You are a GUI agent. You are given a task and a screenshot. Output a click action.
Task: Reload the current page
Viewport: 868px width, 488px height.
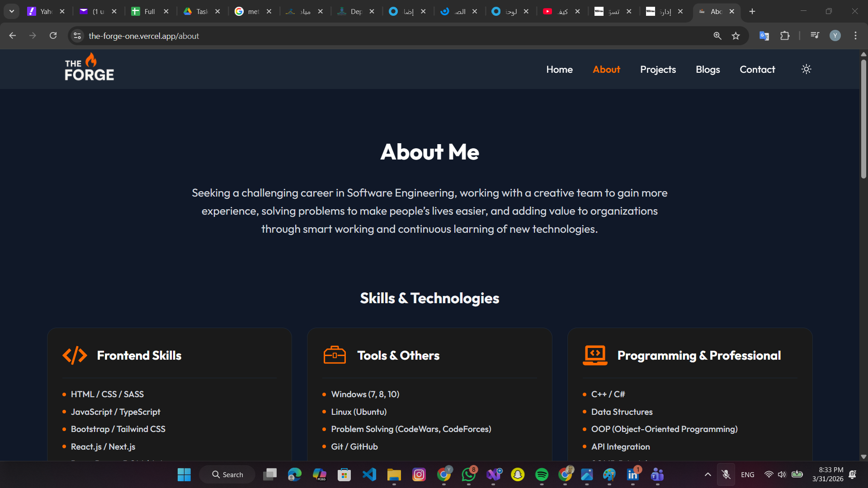coord(53,36)
